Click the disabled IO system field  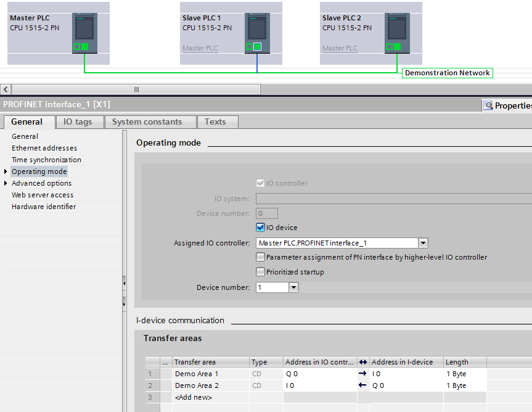coord(393,199)
